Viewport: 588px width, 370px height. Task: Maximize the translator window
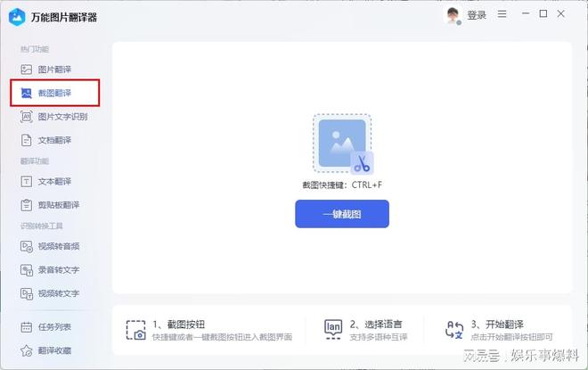pos(543,13)
